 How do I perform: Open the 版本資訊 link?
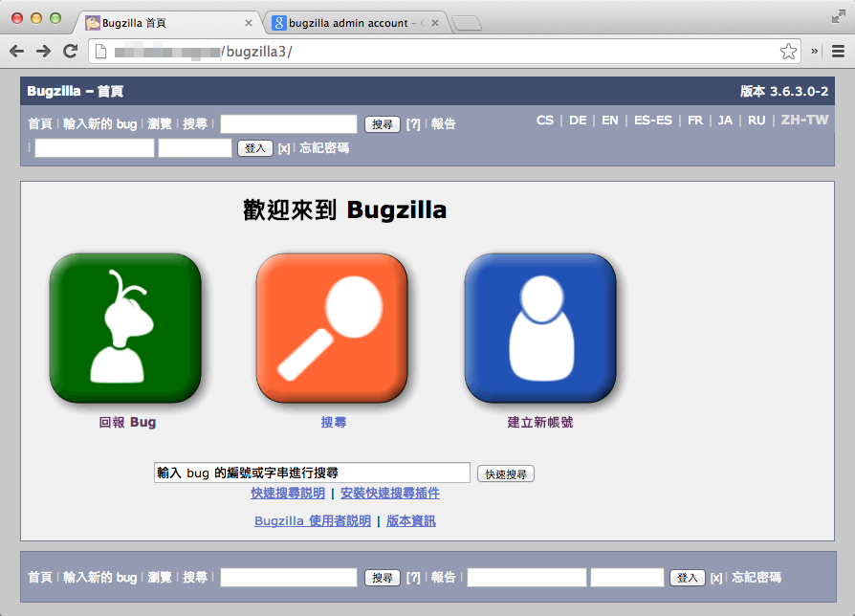click(x=410, y=520)
